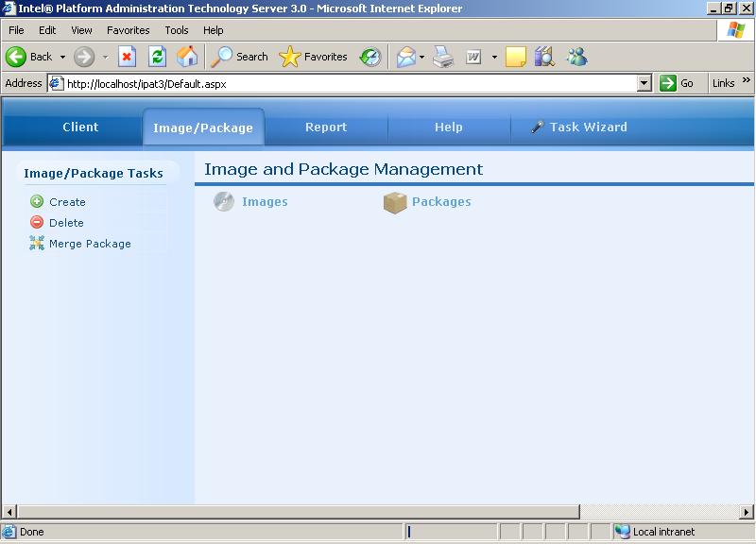The image size is (756, 544).
Task: Refresh the page with the Refresh icon
Action: pos(158,57)
